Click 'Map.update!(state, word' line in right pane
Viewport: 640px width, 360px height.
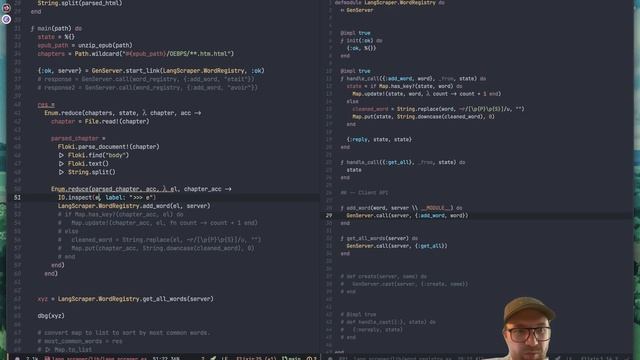[427, 94]
